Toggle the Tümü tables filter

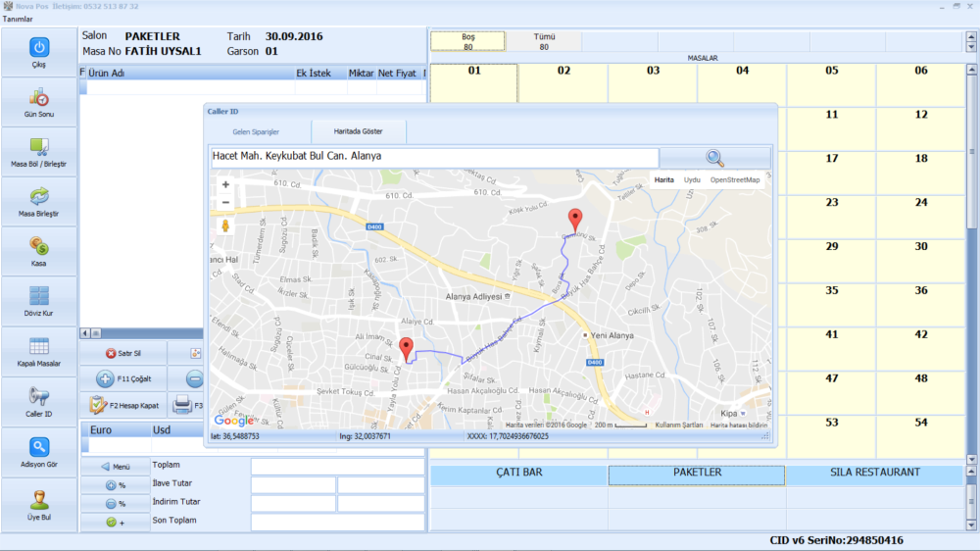click(544, 41)
